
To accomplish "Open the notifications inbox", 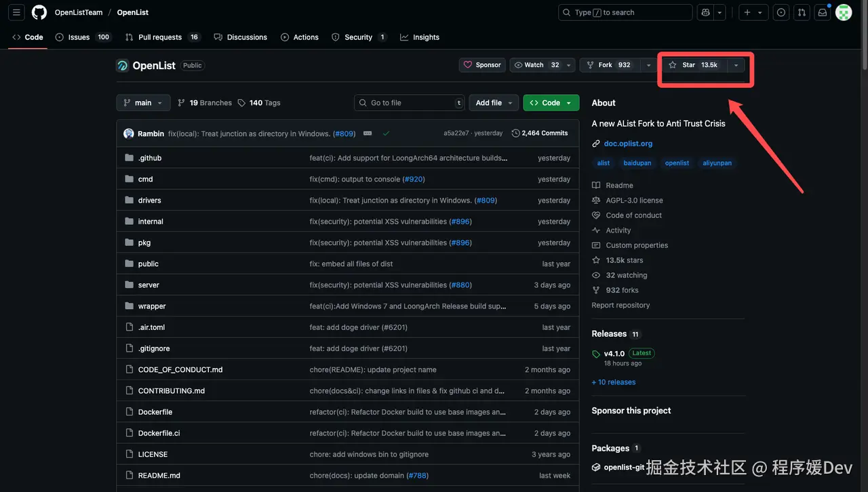I will point(823,12).
